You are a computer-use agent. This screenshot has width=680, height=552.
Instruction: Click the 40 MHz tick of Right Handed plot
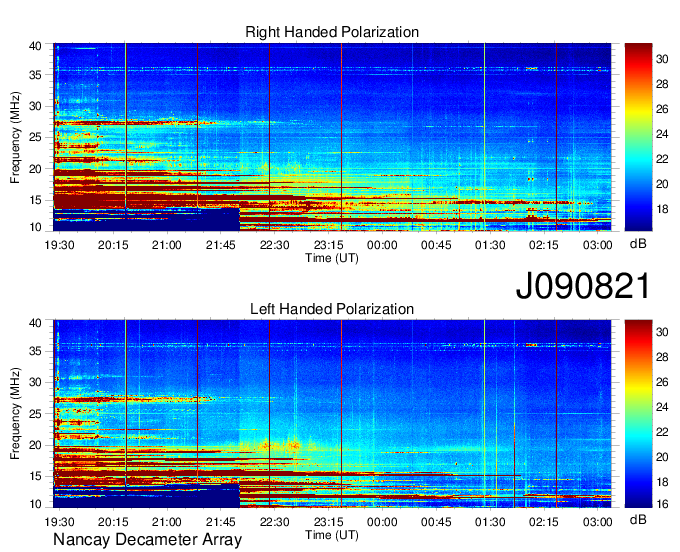pyautogui.click(x=35, y=46)
